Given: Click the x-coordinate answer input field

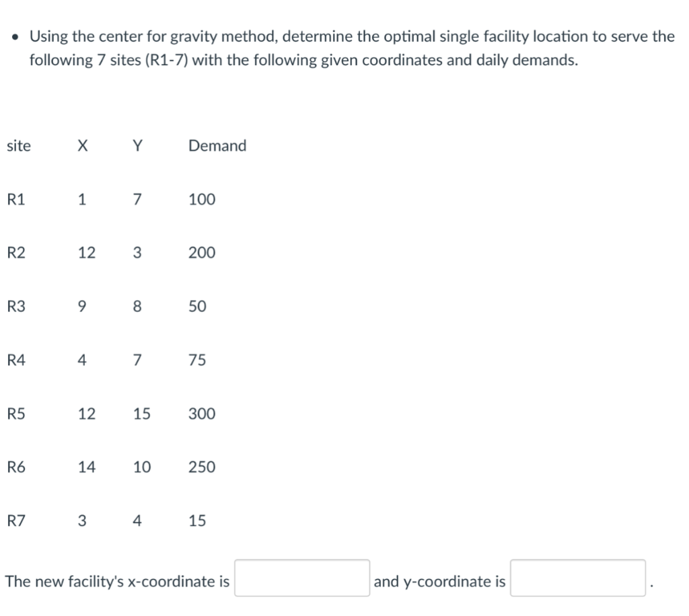Looking at the screenshot, I should tap(301, 578).
